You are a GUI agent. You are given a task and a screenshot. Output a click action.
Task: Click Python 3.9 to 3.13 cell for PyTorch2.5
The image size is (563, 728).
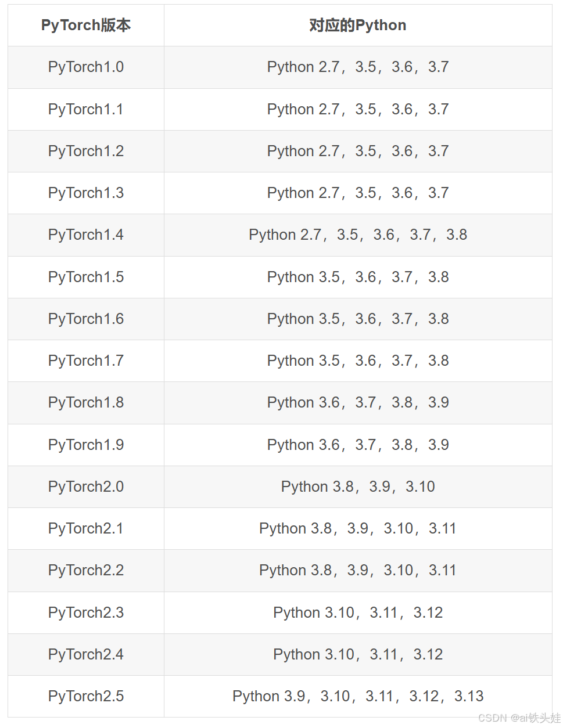click(x=358, y=697)
